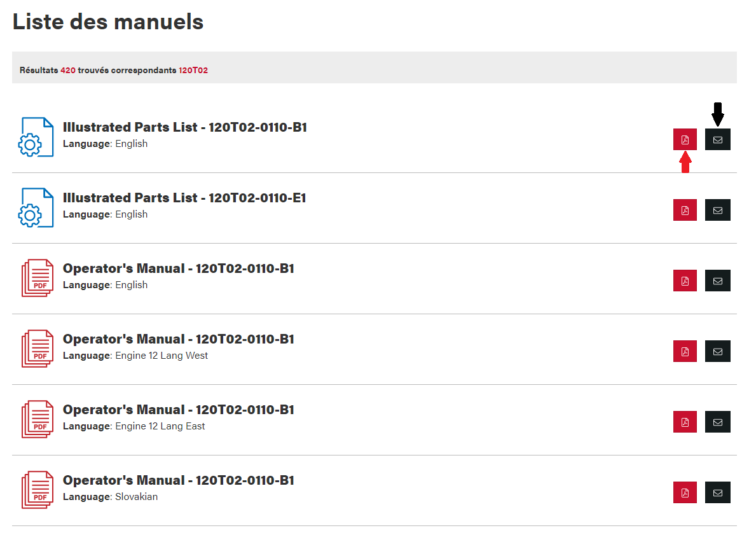
Task: Open the Slovakian Operator's Manual title link
Action: (178, 480)
